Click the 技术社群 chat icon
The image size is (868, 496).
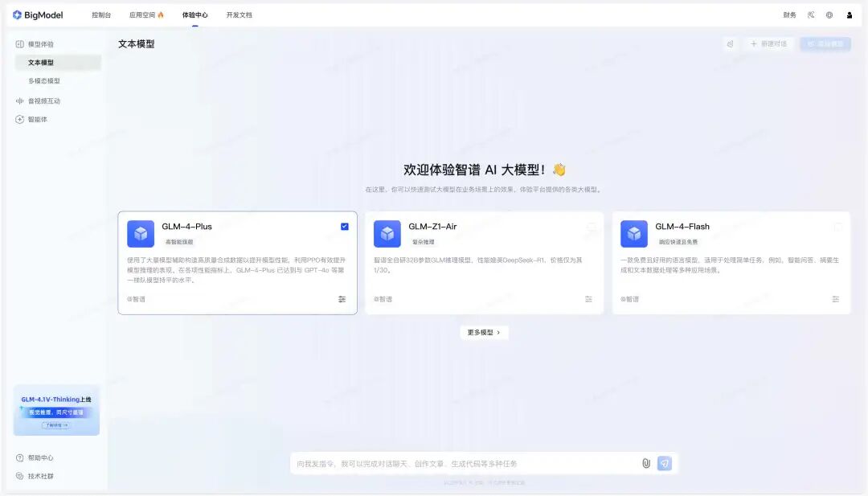(20, 476)
